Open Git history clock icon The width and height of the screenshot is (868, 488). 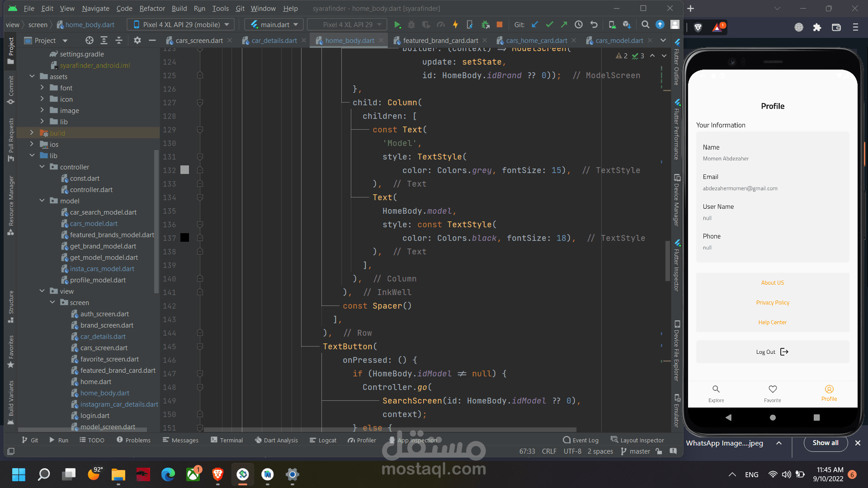[x=579, y=25]
